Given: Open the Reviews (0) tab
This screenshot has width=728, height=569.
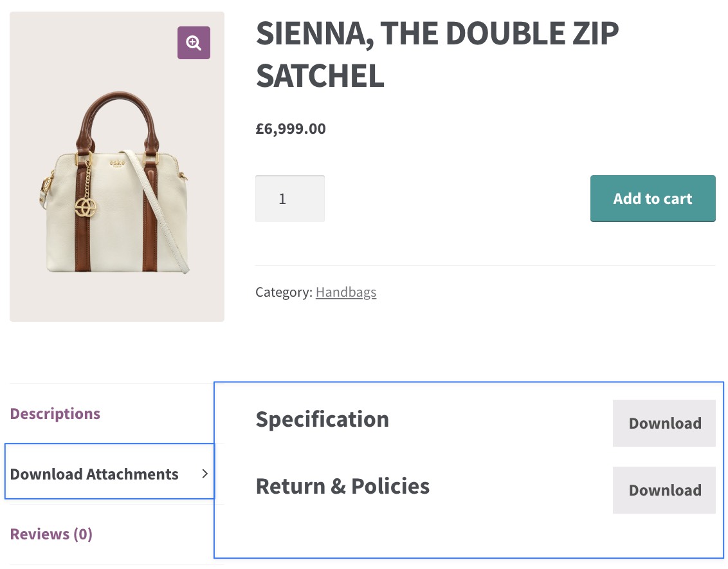Looking at the screenshot, I should click(x=51, y=534).
